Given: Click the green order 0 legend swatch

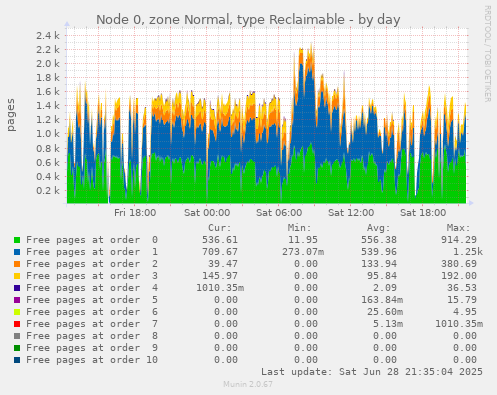Looking at the screenshot, I should click(x=17, y=240).
